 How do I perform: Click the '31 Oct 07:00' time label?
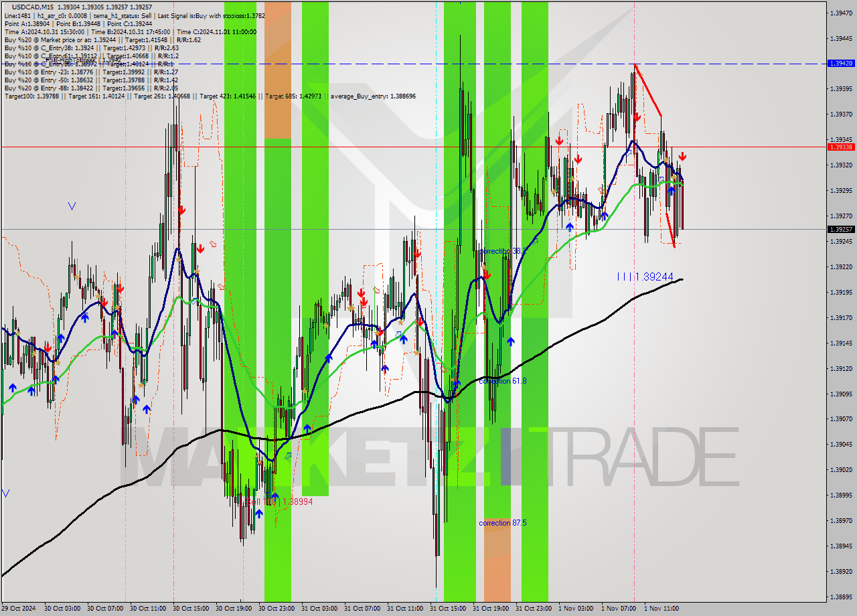pyautogui.click(x=362, y=609)
